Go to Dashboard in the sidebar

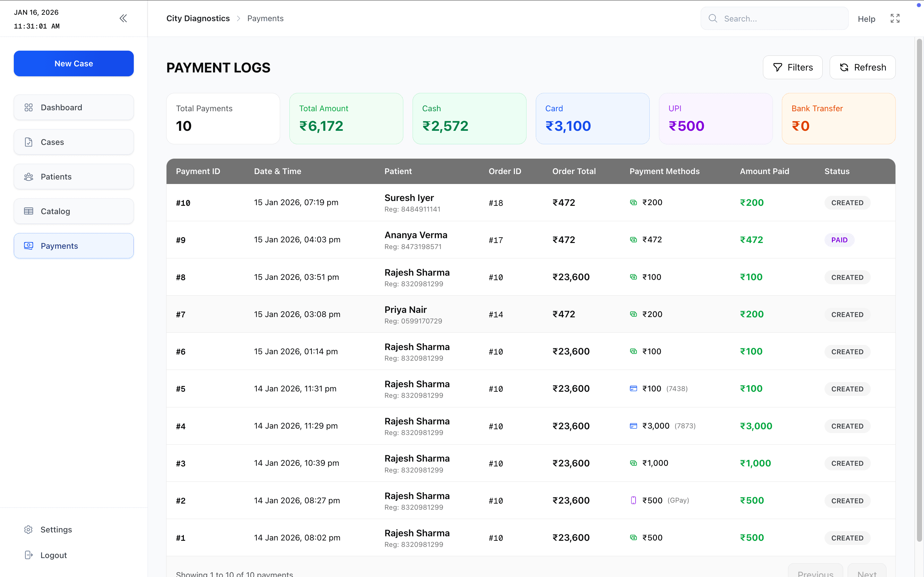[x=74, y=108]
